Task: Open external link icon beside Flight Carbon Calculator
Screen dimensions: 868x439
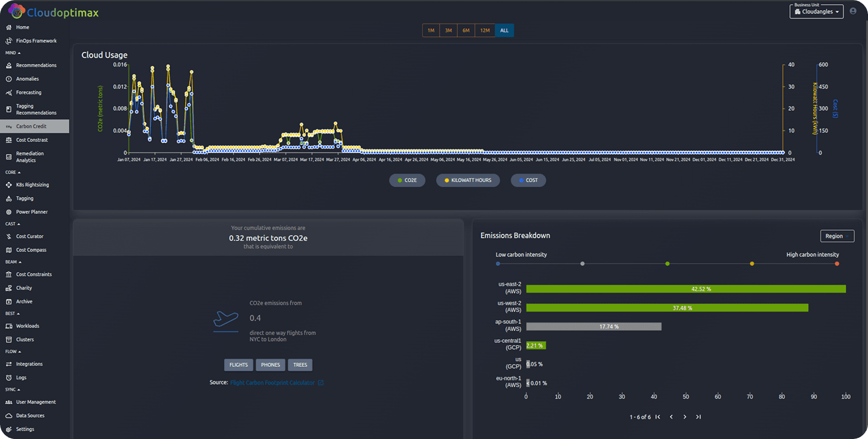Action: pos(321,383)
